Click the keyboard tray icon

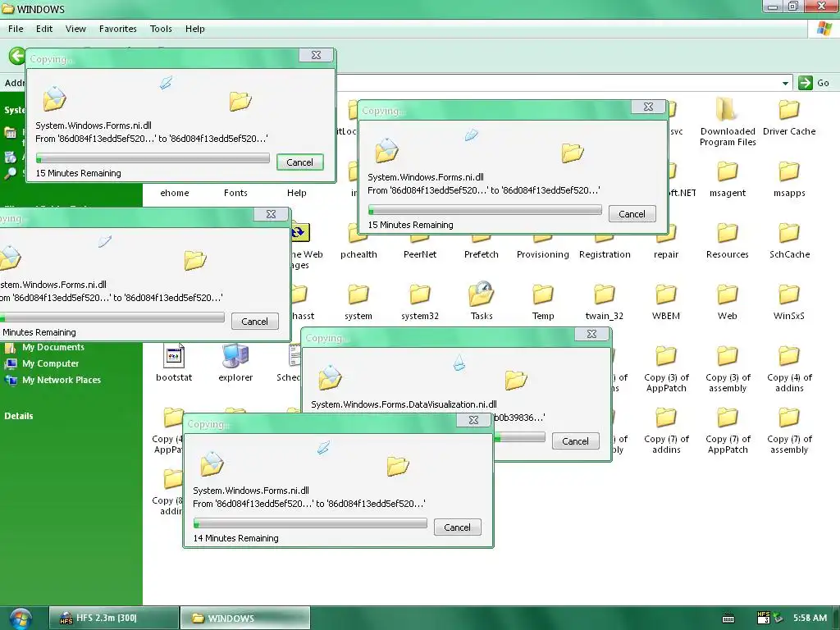pyautogui.click(x=728, y=619)
